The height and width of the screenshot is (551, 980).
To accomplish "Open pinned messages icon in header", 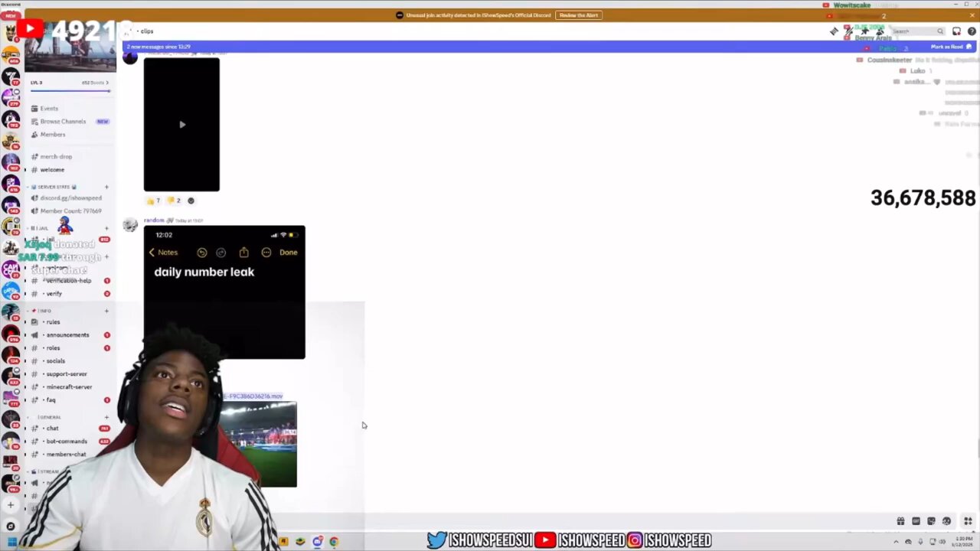I will tap(864, 31).
